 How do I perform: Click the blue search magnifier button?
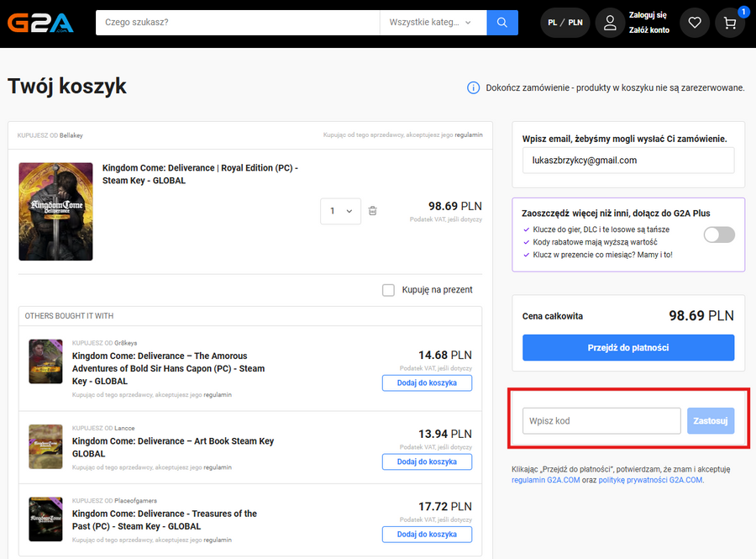501,23
